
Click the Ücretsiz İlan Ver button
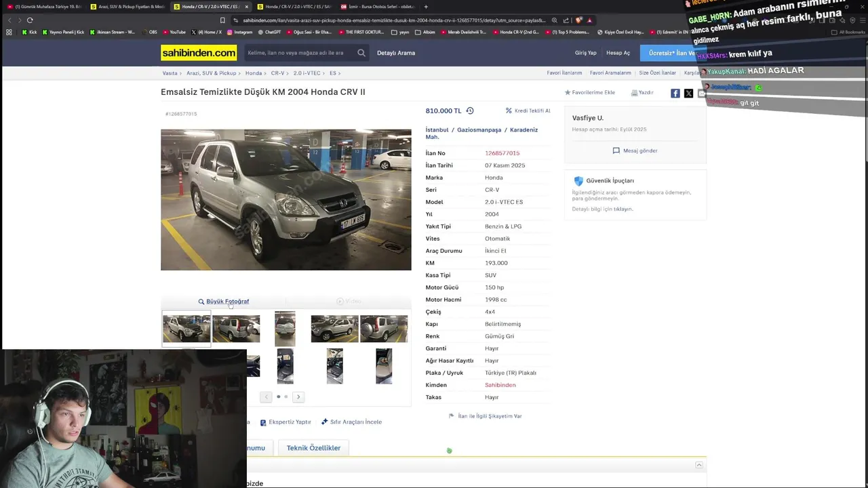pyautogui.click(x=671, y=53)
